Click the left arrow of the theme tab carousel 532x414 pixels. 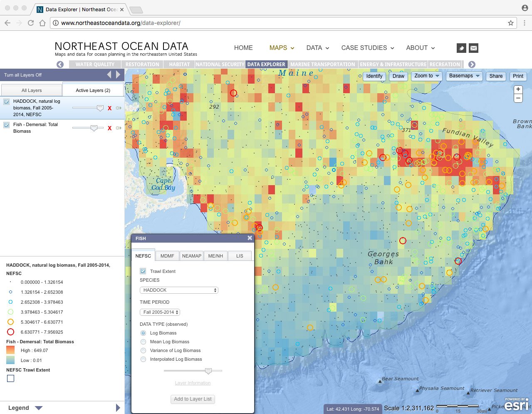(60, 64)
